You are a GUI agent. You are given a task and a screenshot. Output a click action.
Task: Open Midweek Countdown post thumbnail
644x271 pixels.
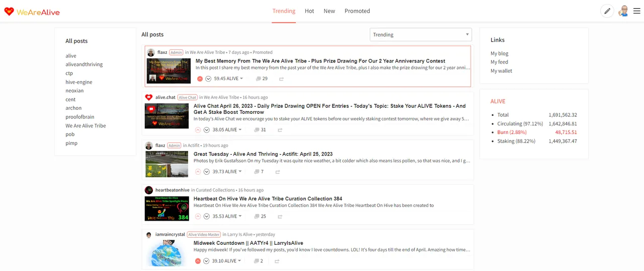click(x=167, y=253)
